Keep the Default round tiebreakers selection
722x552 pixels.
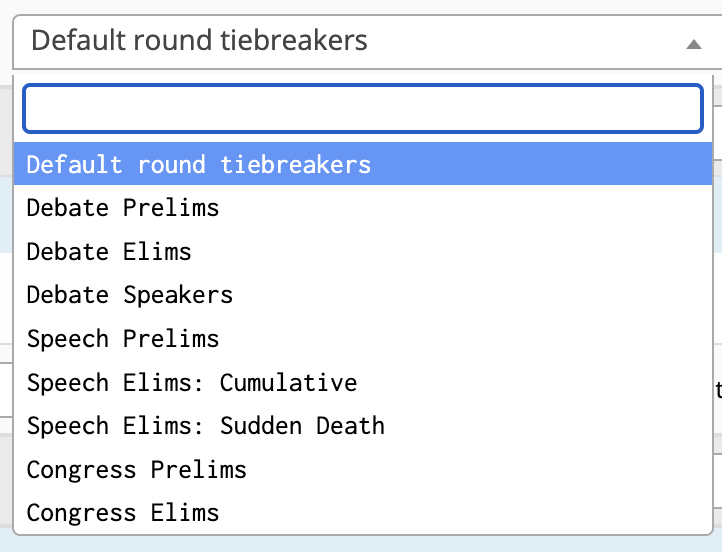198,164
